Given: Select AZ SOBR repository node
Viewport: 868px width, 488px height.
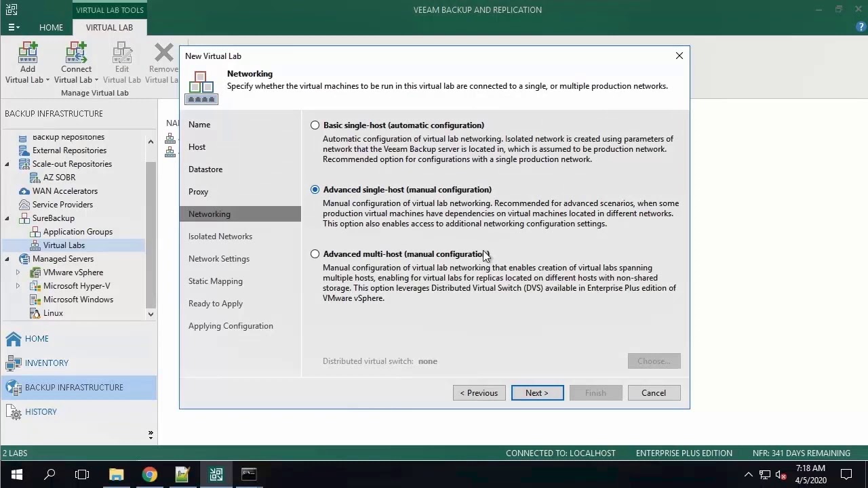Looking at the screenshot, I should (59, 178).
